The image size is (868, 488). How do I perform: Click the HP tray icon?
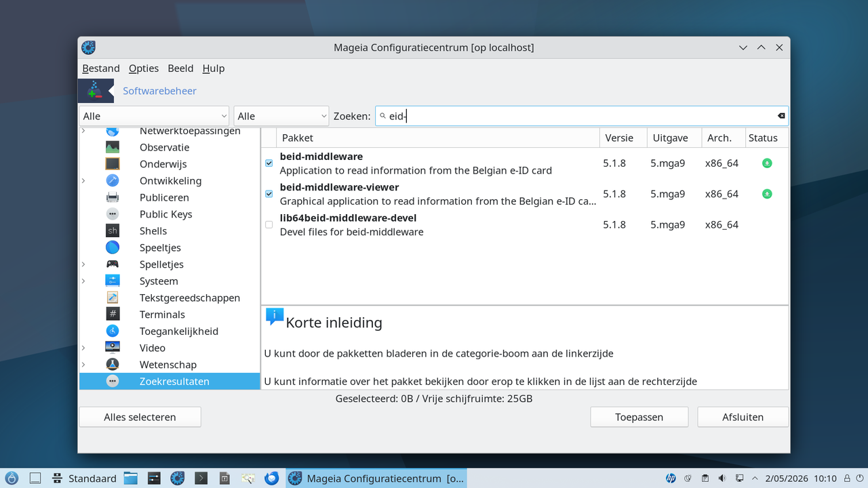click(671, 479)
